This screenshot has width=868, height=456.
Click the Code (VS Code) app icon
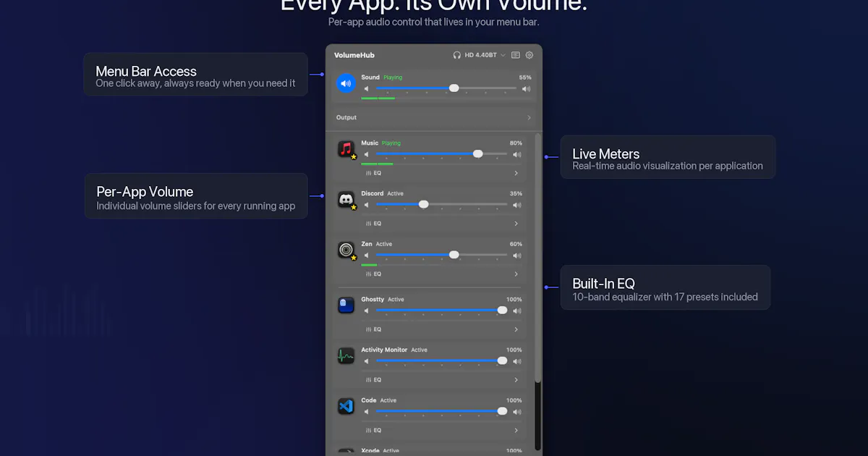346,407
